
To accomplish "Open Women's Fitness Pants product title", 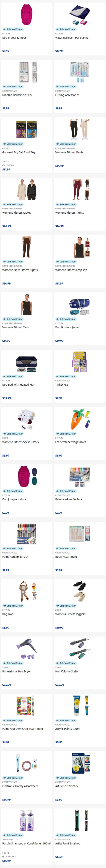I will click(x=69, y=152).
